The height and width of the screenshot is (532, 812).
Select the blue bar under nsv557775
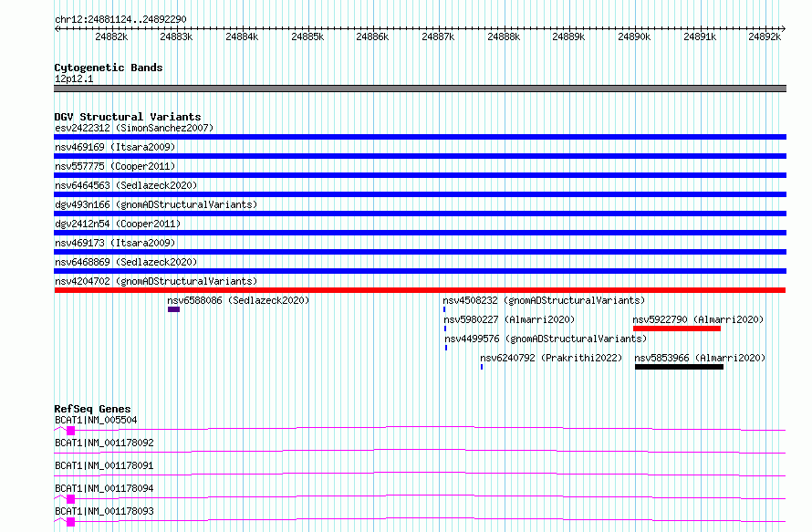point(420,175)
